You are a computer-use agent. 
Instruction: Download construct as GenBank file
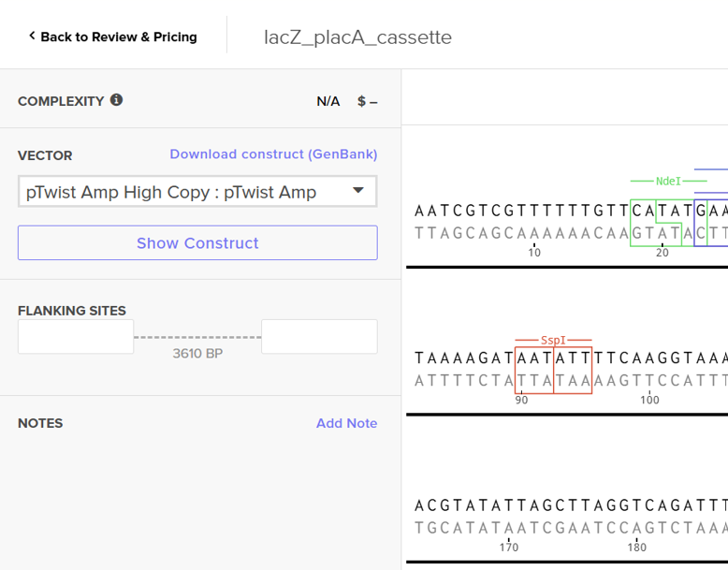273,154
